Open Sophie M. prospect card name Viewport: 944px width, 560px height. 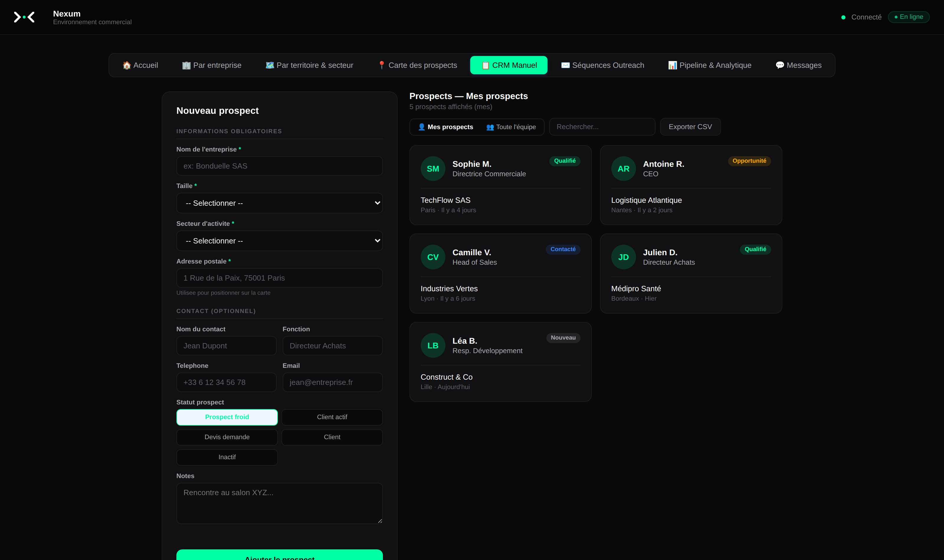click(x=472, y=164)
